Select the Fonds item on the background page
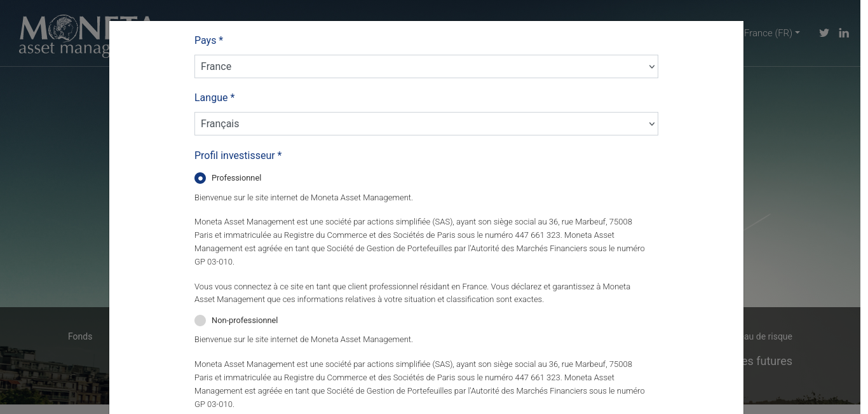The image size is (868, 414). tap(80, 336)
